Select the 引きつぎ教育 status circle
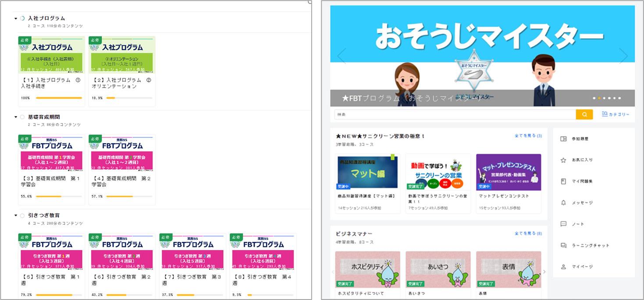 click(x=22, y=215)
